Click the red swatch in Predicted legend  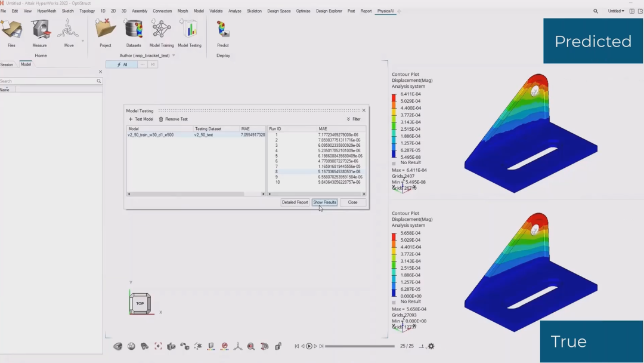394,97
